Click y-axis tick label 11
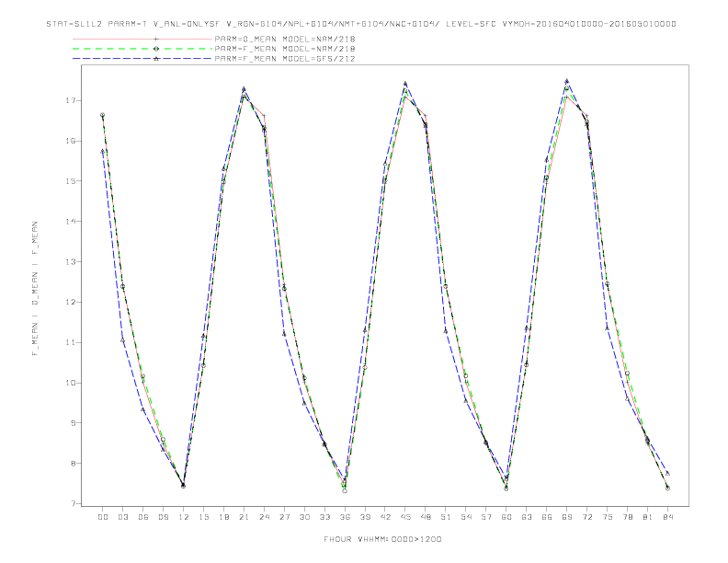Image resolution: width=728 pixels, height=563 pixels. [x=71, y=342]
